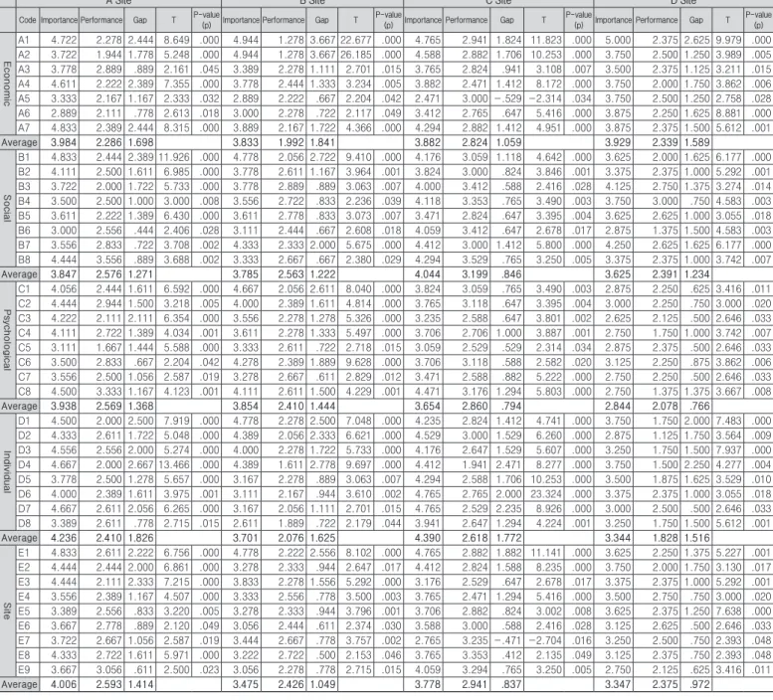The width and height of the screenshot is (773, 700).
Task: Click Social average importance 3.847
Action: coord(64,274)
